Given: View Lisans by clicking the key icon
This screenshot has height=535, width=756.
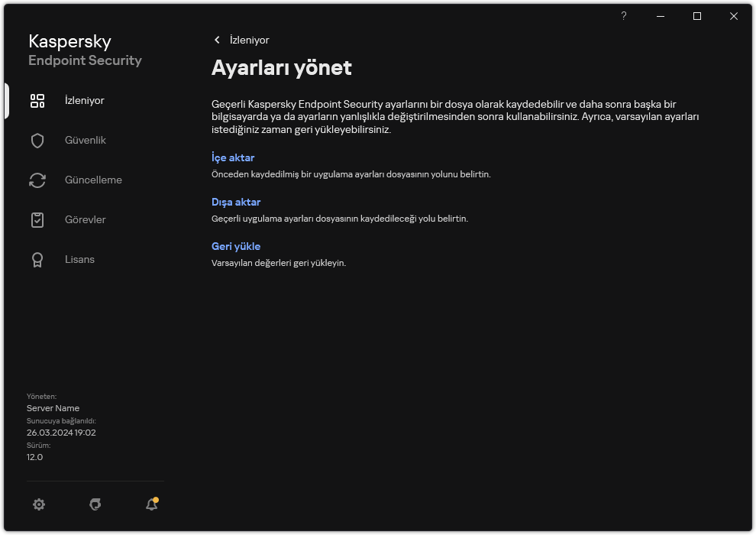Looking at the screenshot, I should (x=37, y=259).
